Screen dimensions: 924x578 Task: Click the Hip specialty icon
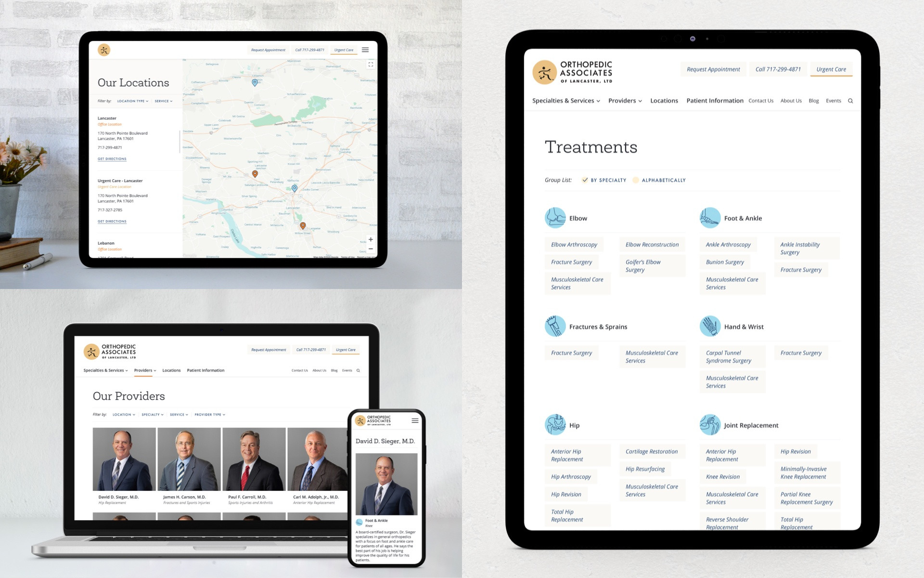click(554, 425)
